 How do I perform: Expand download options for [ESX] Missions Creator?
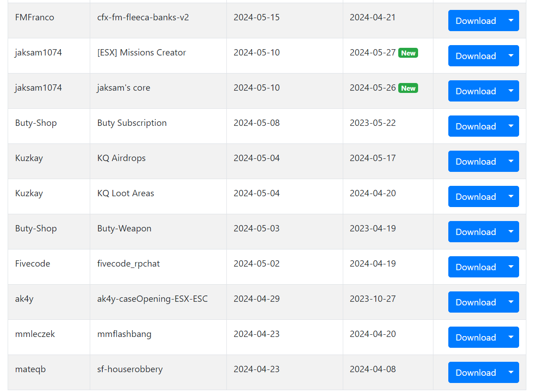point(511,56)
